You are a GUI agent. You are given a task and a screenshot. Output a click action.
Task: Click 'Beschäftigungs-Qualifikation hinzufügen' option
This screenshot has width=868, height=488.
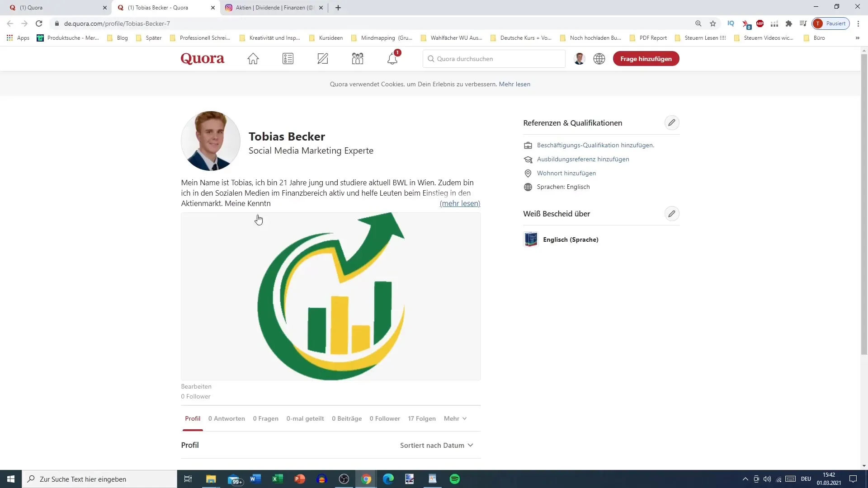pos(595,145)
